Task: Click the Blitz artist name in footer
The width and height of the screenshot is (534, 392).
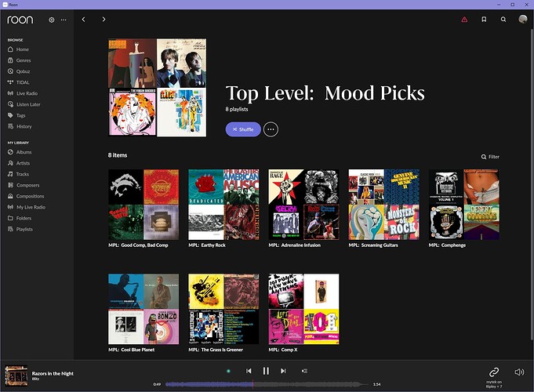Action: pos(35,379)
